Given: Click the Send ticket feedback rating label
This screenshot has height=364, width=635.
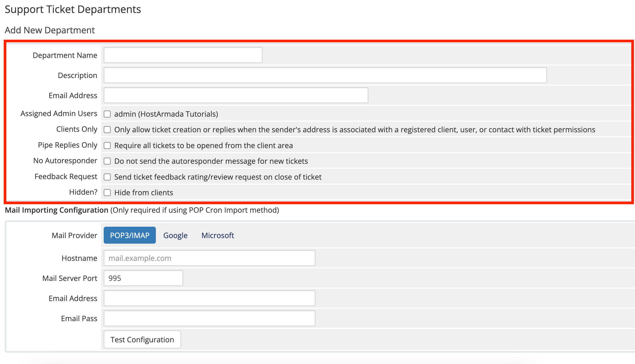Looking at the screenshot, I should click(x=217, y=177).
